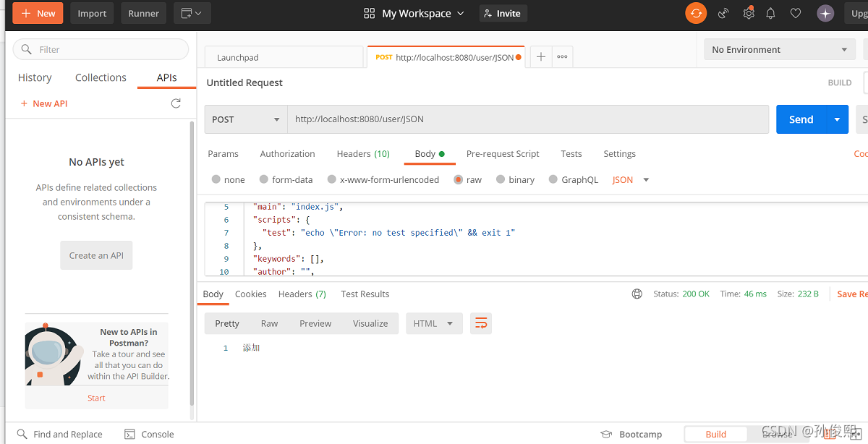This screenshot has height=444, width=868.
Task: Switch response view to Raw
Action: (269, 323)
